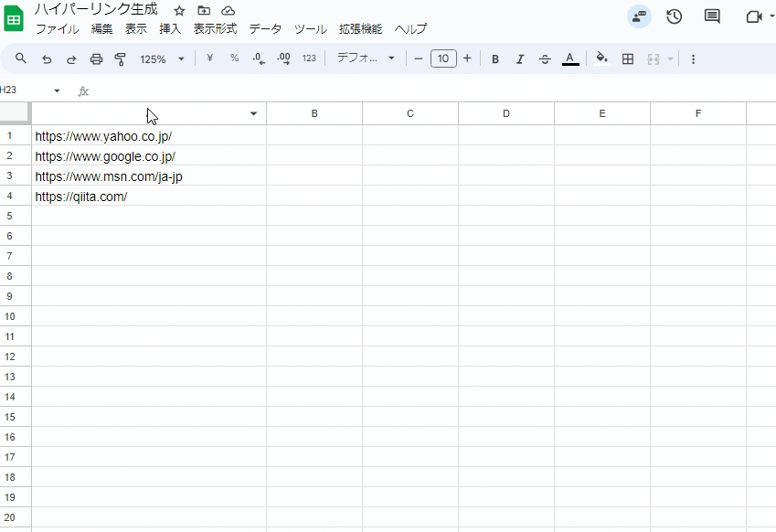Click the video call camera icon

pyautogui.click(x=754, y=16)
